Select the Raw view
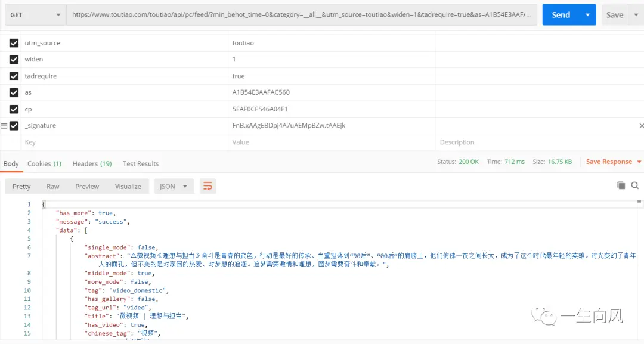 coord(52,187)
